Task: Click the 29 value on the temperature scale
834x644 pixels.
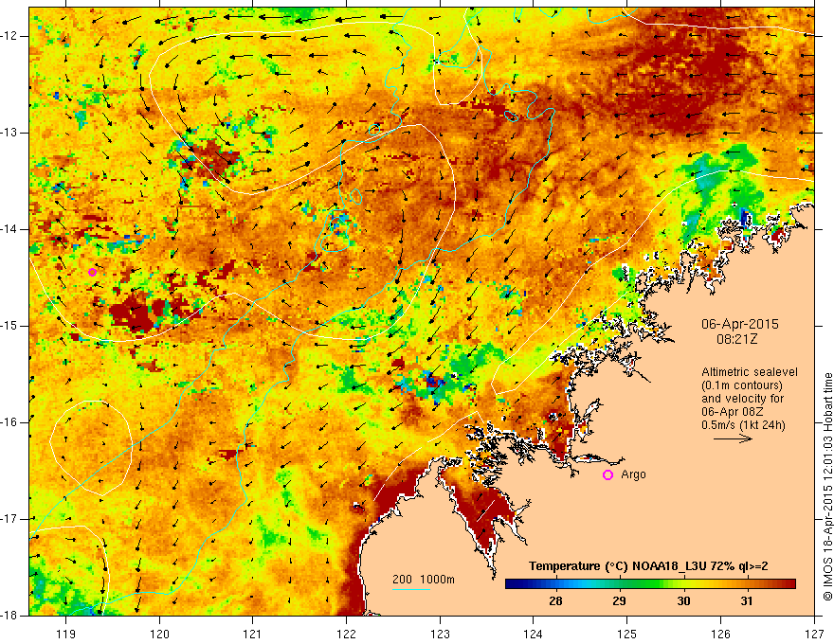Action: (619, 601)
